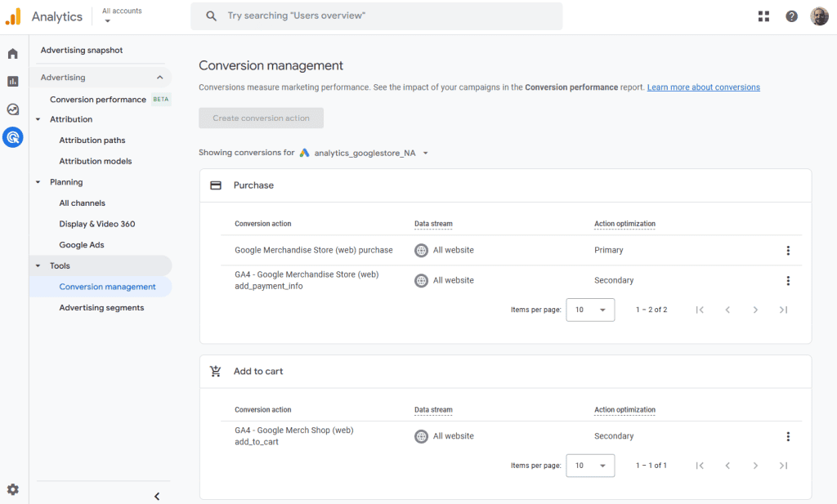Open Advertising segments menu item
The width and height of the screenshot is (837, 504).
pyautogui.click(x=101, y=308)
